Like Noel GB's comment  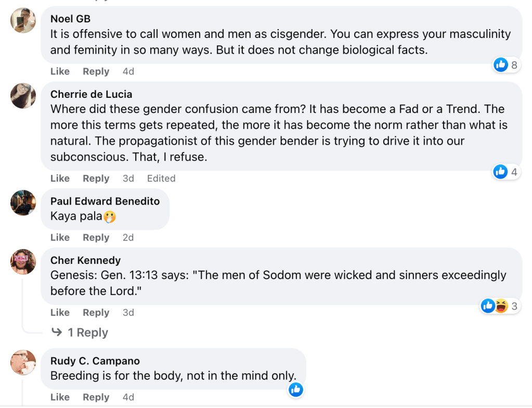60,72
